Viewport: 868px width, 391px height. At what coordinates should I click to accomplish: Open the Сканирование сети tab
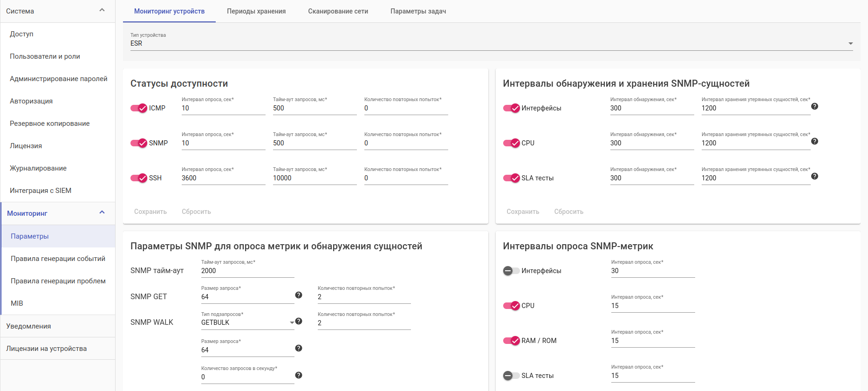point(338,11)
